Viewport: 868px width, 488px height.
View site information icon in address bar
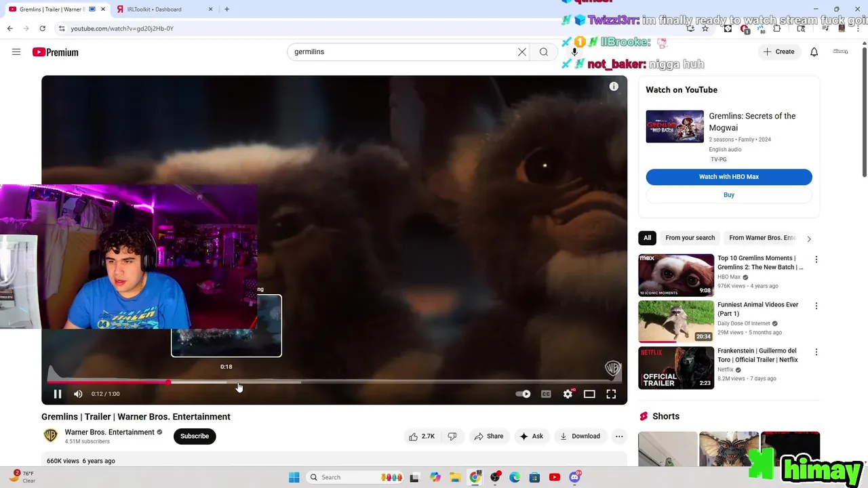pos(62,28)
